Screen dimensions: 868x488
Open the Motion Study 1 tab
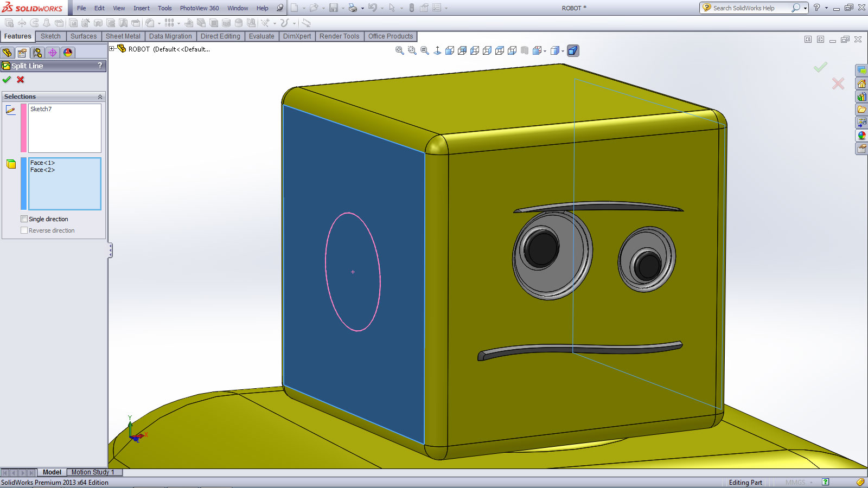tap(93, 472)
